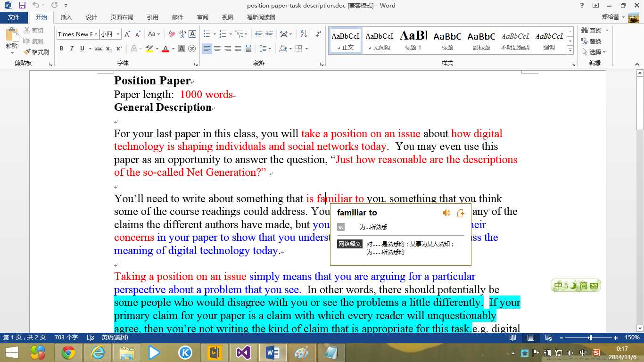Open the Times New Roman font dropdown
Image resolution: width=644 pixels, height=362 pixels.
(96, 34)
